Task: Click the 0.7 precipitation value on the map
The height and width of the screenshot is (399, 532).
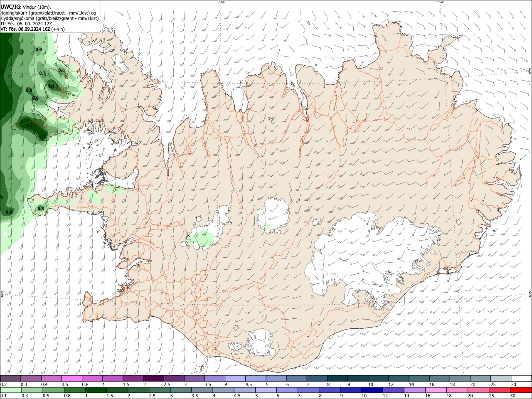Action: click(x=42, y=74)
